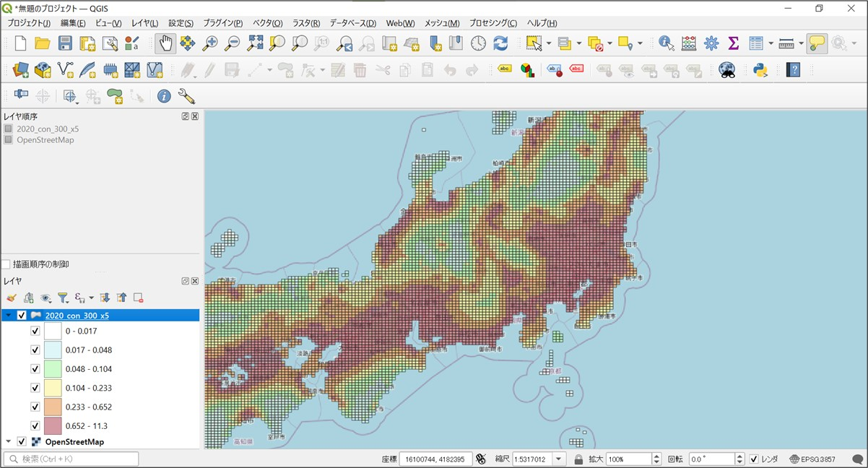The height and width of the screenshot is (468, 868).
Task: Close the レイヤ順序 panel
Action: [x=195, y=116]
